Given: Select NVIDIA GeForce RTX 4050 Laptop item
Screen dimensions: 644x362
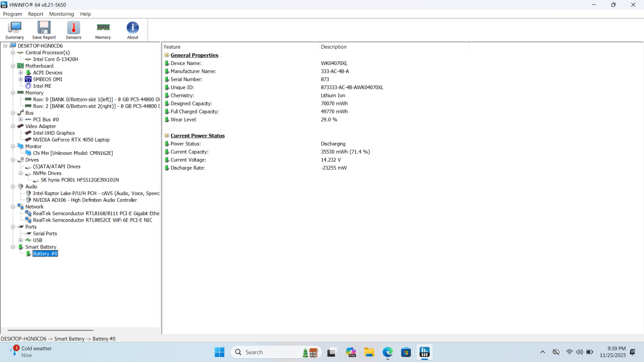Looking at the screenshot, I should pos(71,140).
